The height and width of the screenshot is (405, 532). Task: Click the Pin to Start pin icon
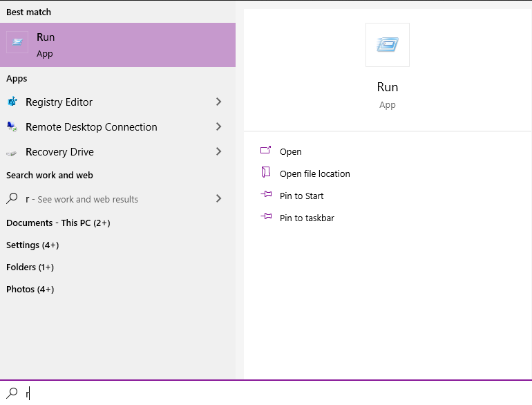[x=265, y=195]
